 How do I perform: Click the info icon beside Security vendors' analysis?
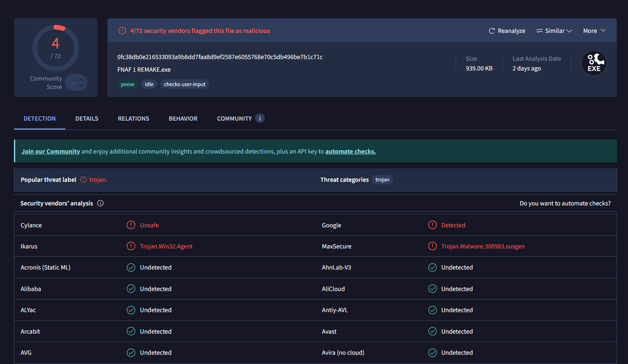click(x=101, y=203)
